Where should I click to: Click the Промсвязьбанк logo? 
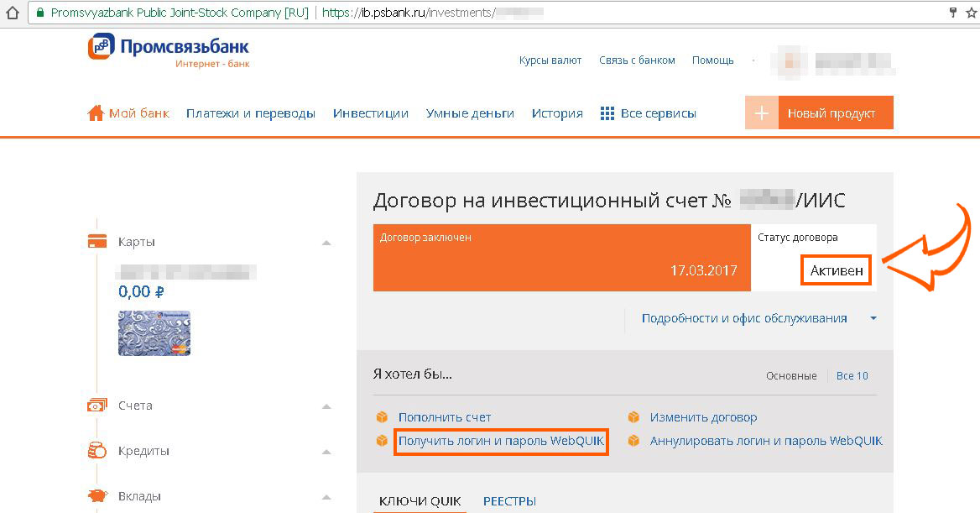click(169, 50)
